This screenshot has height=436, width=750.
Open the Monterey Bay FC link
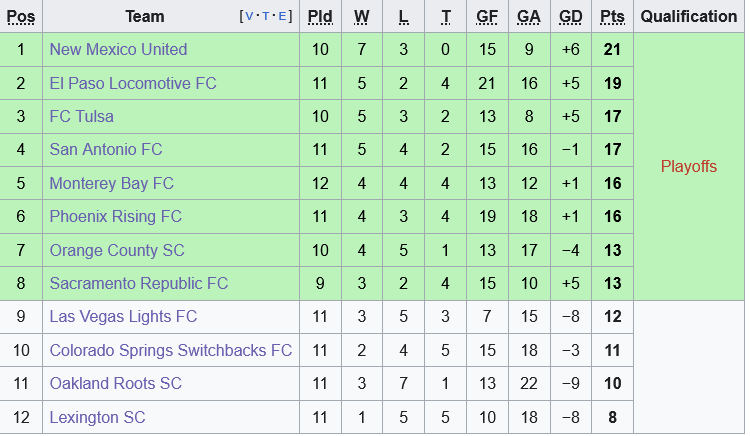tap(112, 184)
